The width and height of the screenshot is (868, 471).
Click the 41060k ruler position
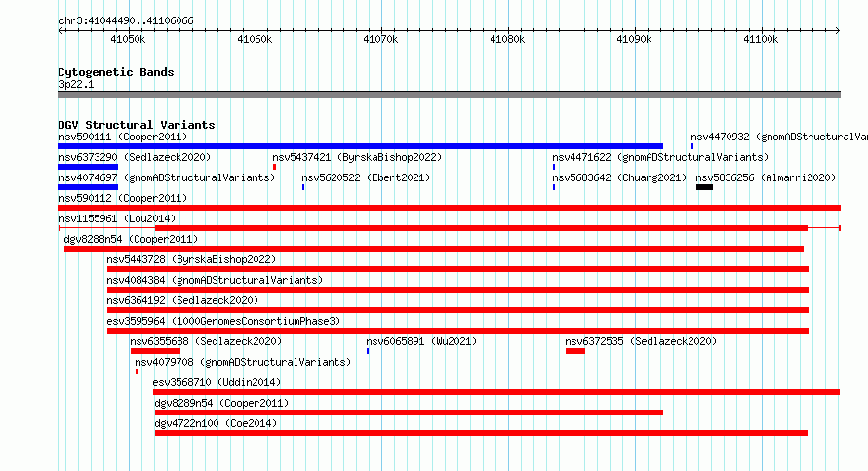tap(255, 39)
